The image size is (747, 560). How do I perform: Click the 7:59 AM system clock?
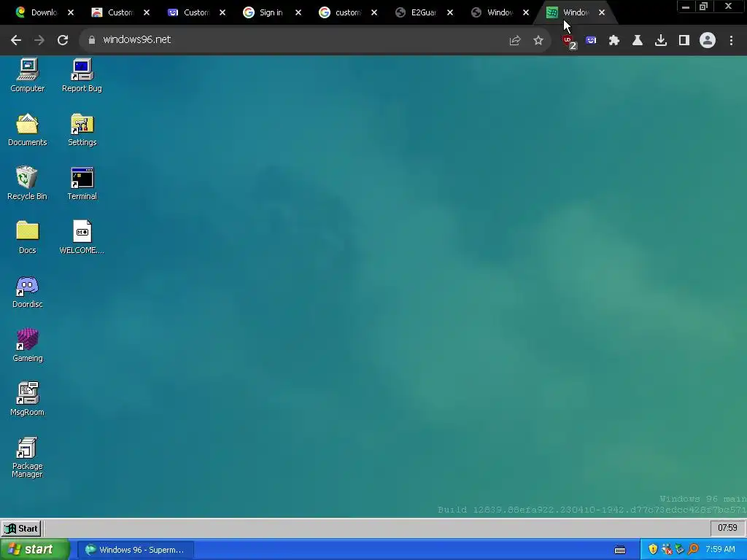pos(720,549)
